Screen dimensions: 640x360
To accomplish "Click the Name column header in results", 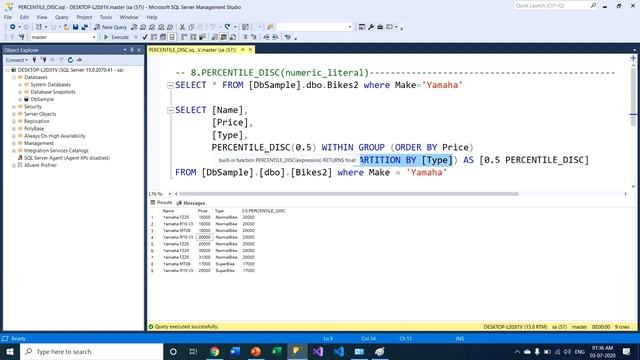I will [168, 211].
